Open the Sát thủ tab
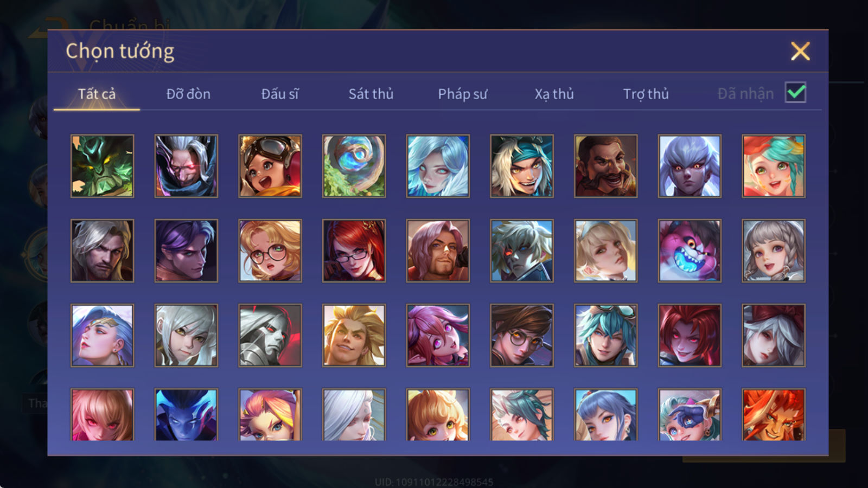This screenshot has height=488, width=868. (371, 94)
